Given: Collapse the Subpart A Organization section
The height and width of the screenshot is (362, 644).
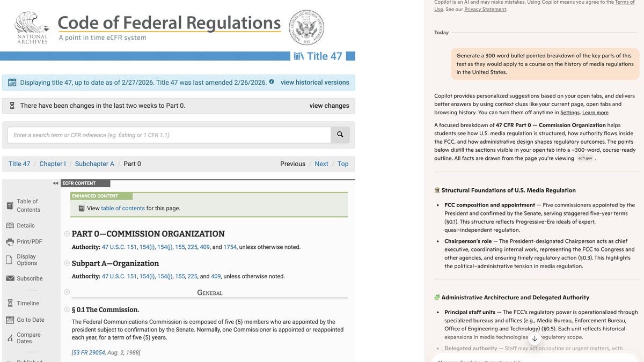Looking at the screenshot, I should [x=67, y=263].
